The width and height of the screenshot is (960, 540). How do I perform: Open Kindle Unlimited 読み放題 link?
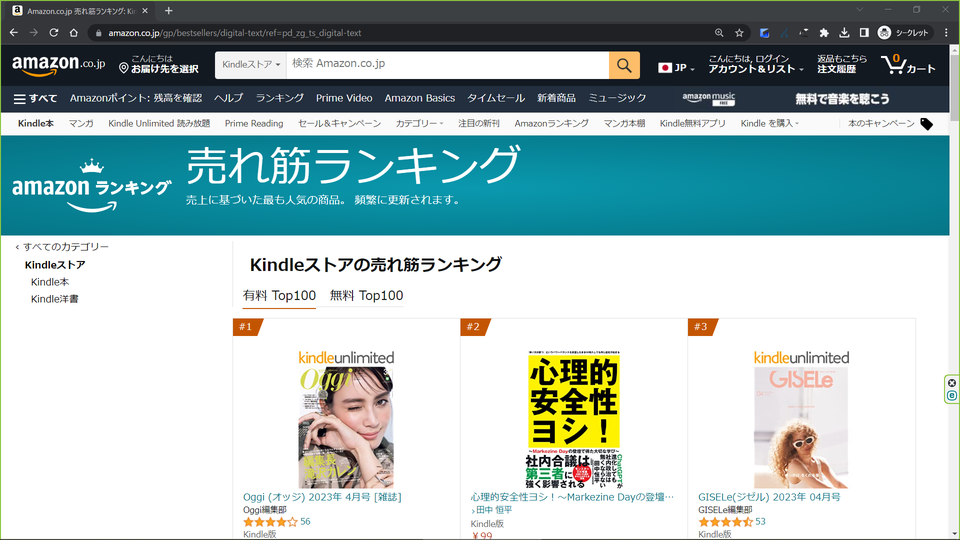159,124
